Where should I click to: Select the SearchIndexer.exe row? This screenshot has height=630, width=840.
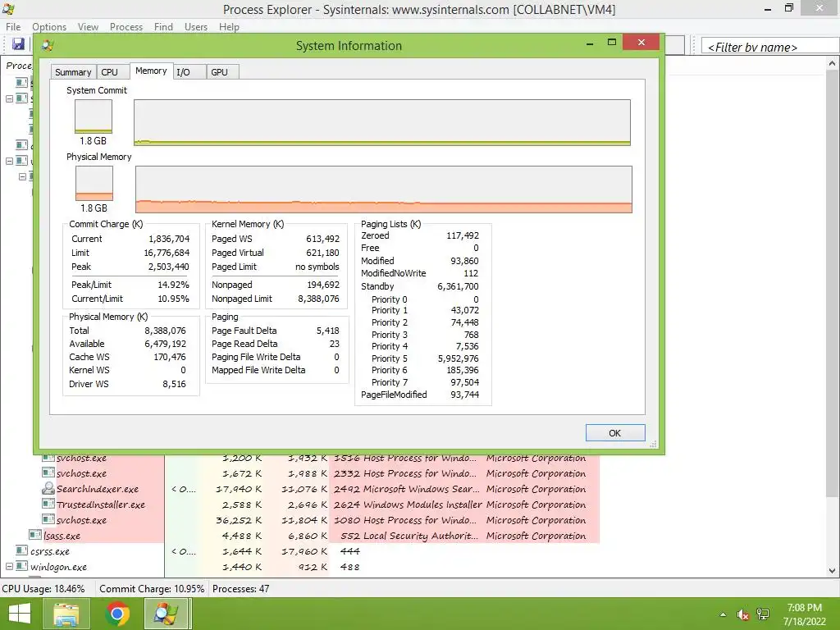[x=320, y=489]
